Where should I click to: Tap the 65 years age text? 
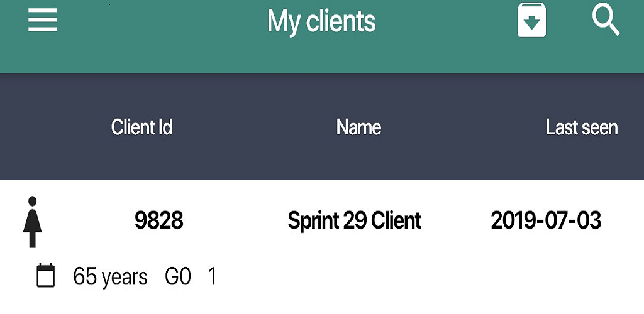tap(110, 277)
